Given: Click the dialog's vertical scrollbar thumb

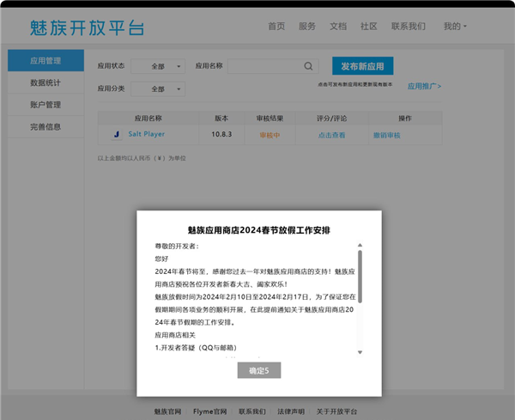Looking at the screenshot, I should click(x=360, y=275).
